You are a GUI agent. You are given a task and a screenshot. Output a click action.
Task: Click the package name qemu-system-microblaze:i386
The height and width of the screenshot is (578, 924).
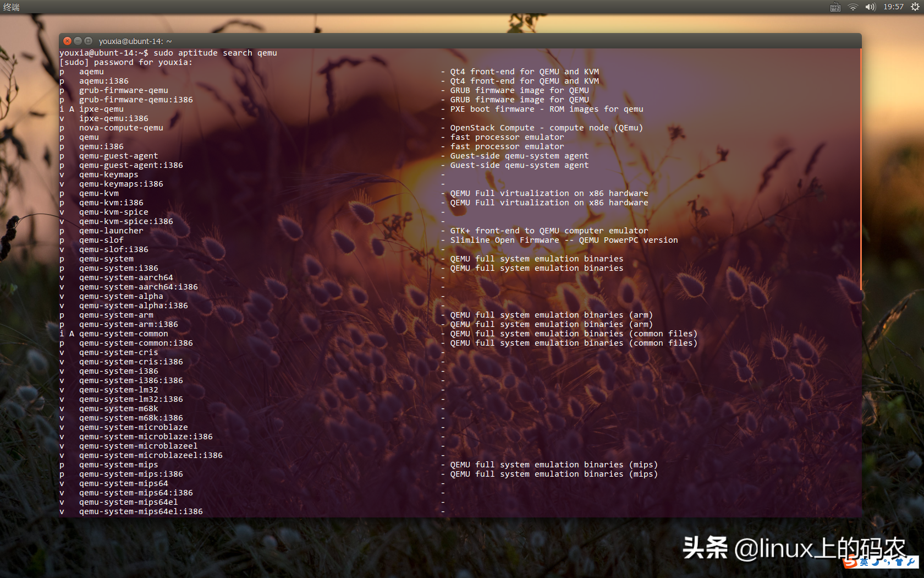(146, 437)
